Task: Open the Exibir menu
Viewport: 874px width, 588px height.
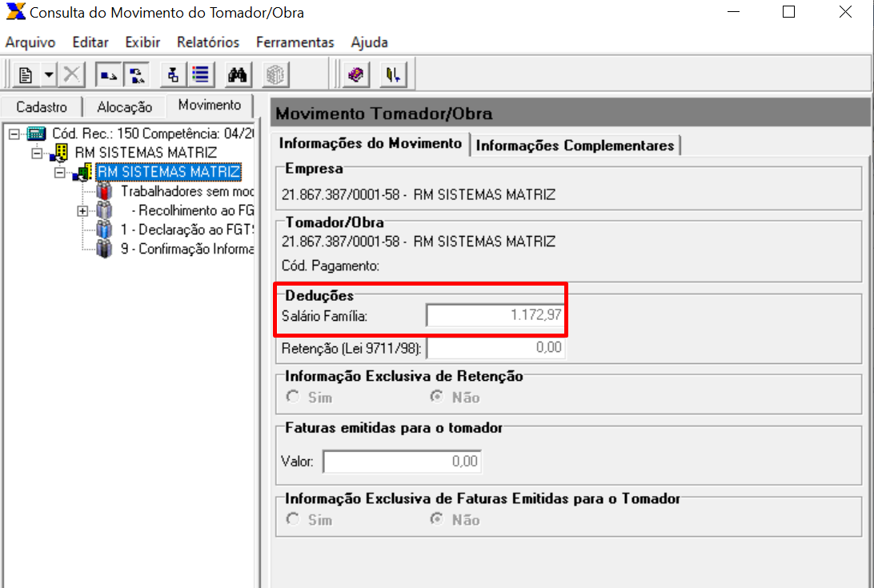Action: pos(142,42)
